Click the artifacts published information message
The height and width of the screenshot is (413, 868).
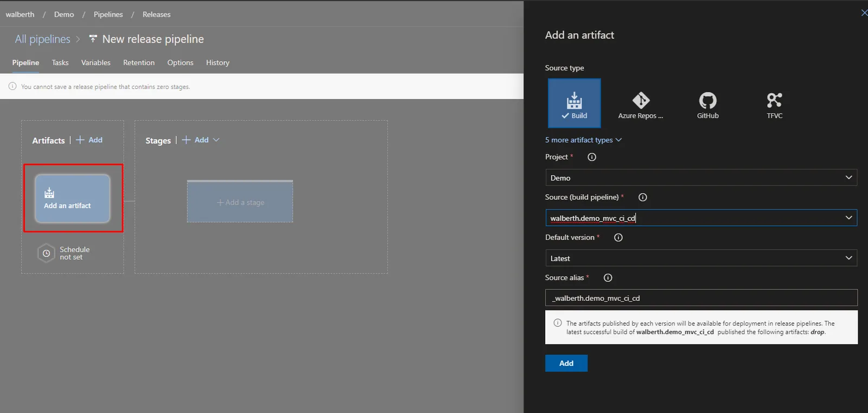point(701,327)
